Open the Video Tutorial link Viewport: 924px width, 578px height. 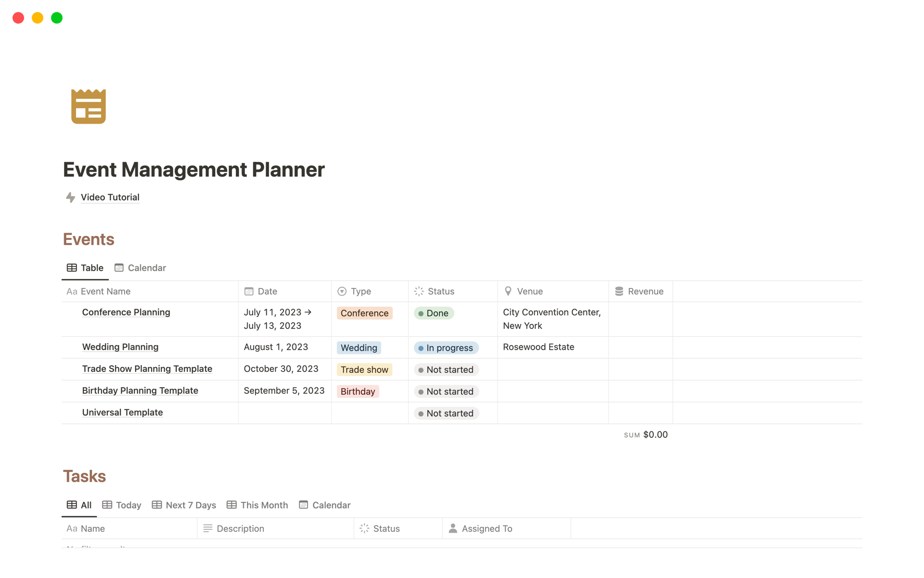tap(110, 197)
